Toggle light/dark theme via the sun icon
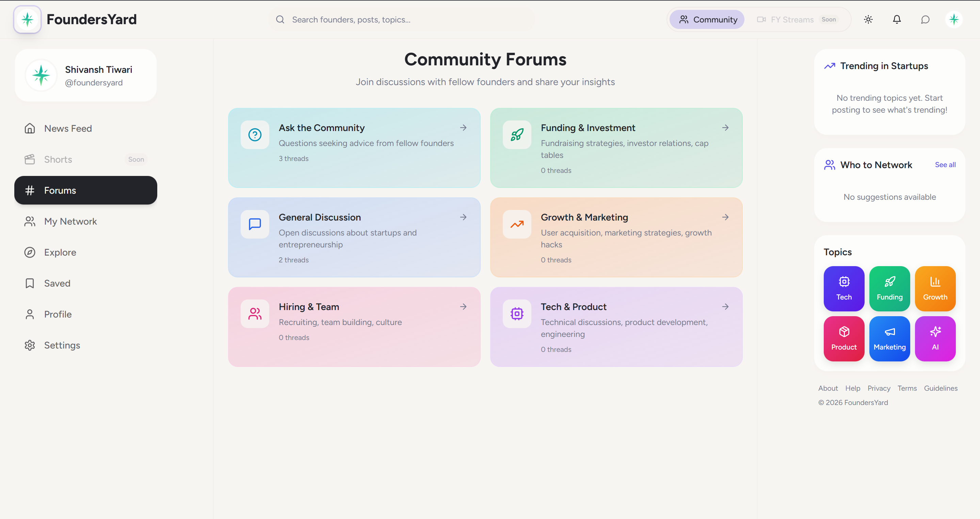This screenshot has height=519, width=980. (x=868, y=19)
